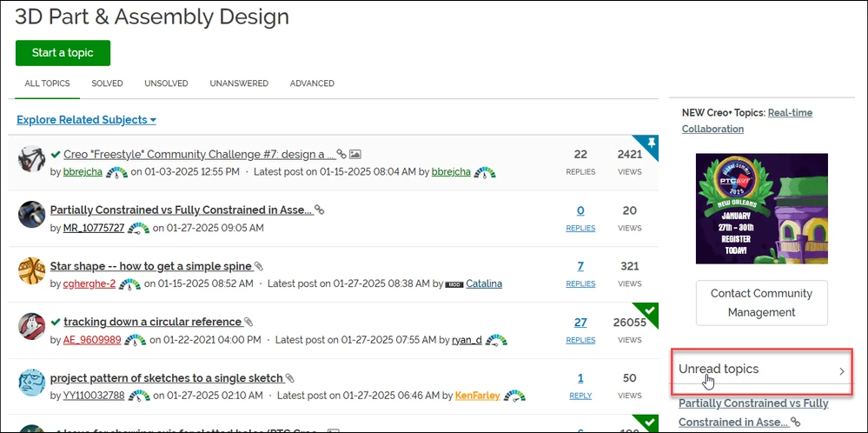Go to the UNANSWERED tab
Image resolution: width=868 pixels, height=433 pixels.
click(239, 83)
